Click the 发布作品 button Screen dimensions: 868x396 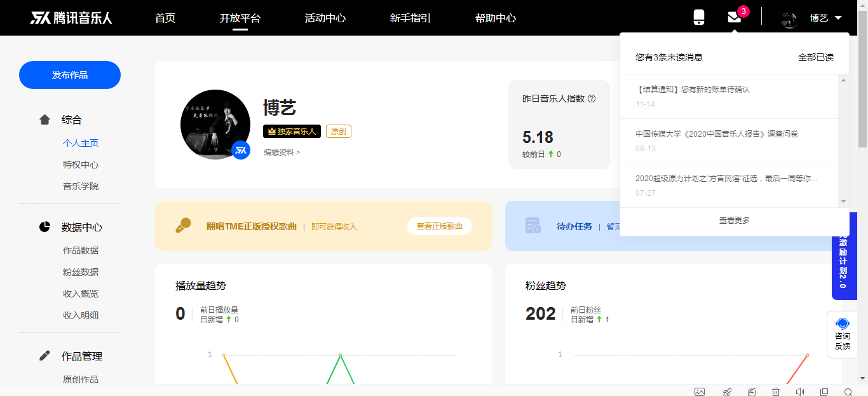(x=70, y=75)
